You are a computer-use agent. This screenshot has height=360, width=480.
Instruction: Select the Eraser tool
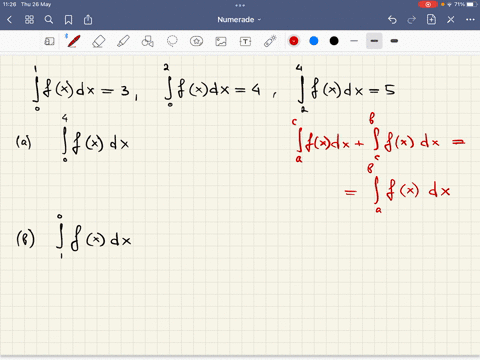(x=98, y=41)
